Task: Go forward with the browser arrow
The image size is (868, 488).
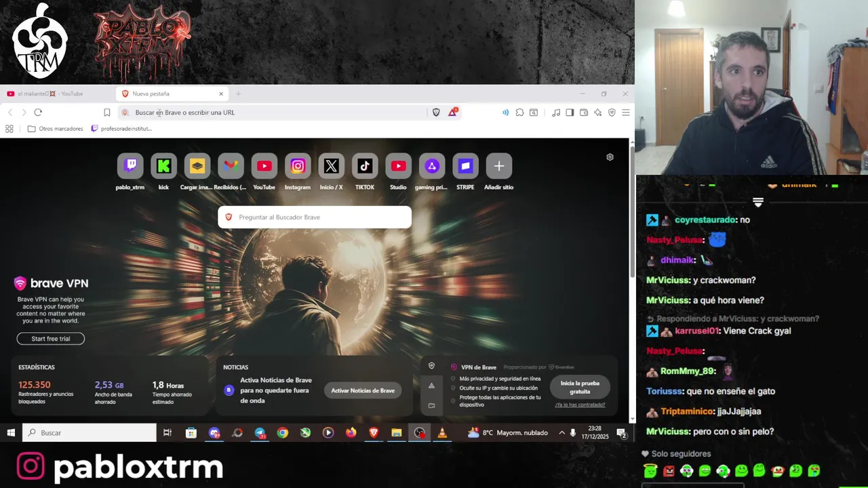Action: point(24,113)
